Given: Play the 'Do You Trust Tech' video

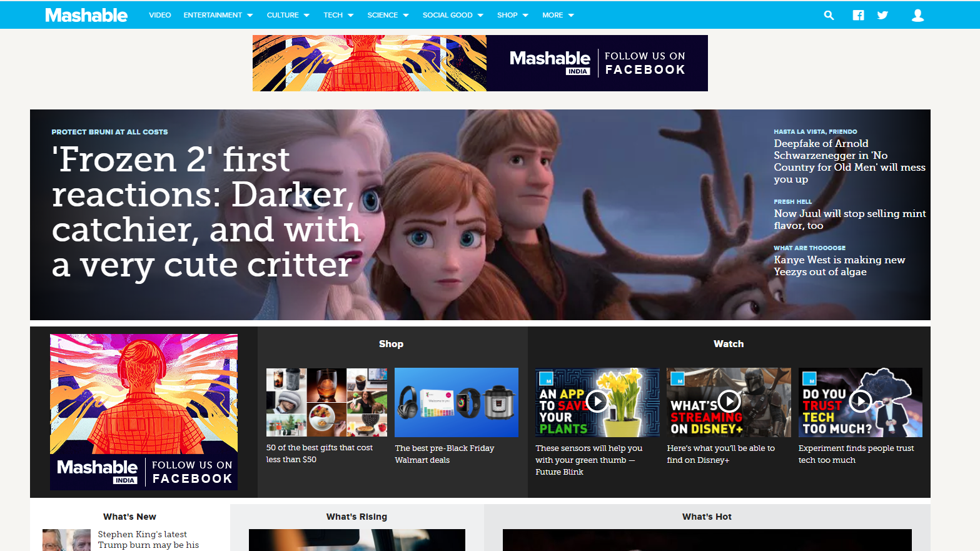Looking at the screenshot, I should pyautogui.click(x=861, y=401).
